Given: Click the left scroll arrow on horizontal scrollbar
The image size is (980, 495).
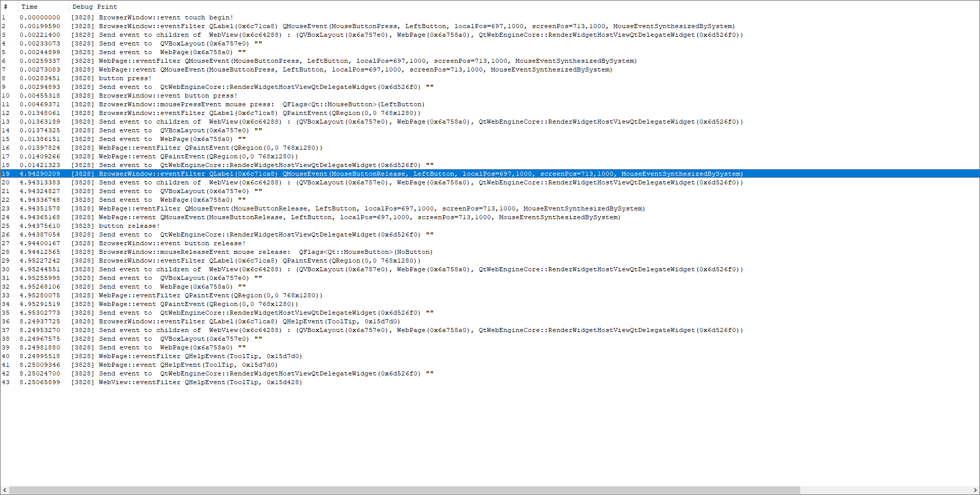Looking at the screenshot, I should [5, 490].
